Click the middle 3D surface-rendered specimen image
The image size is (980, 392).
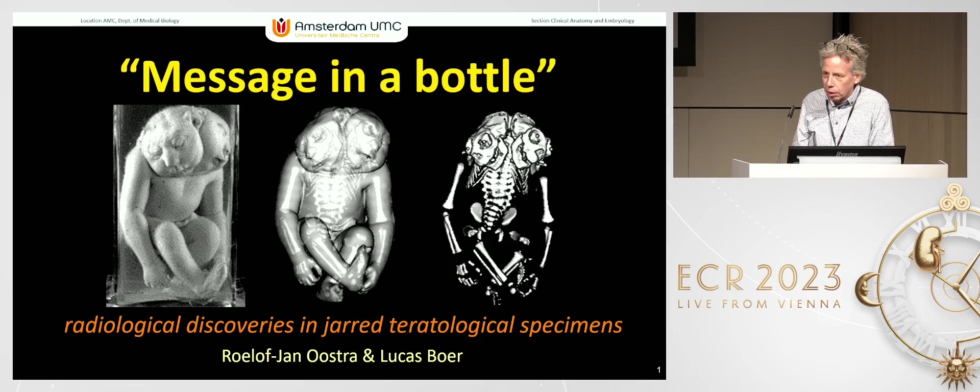[335, 204]
